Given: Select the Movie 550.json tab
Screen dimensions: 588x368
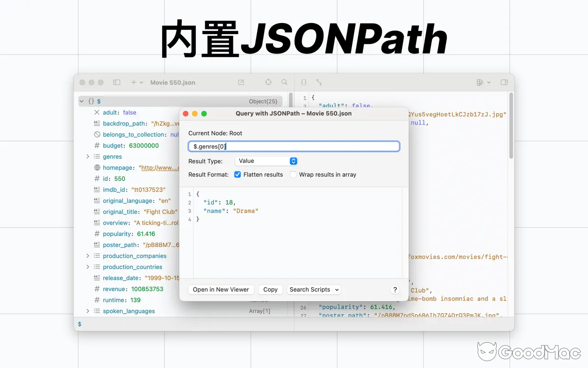Looking at the screenshot, I should (x=173, y=82).
